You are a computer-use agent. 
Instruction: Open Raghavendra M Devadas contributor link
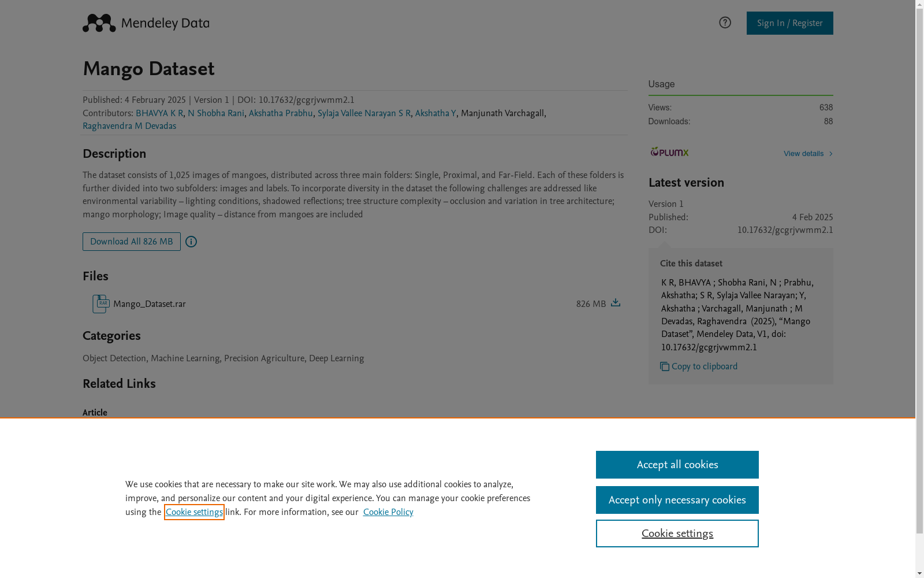coord(129,126)
